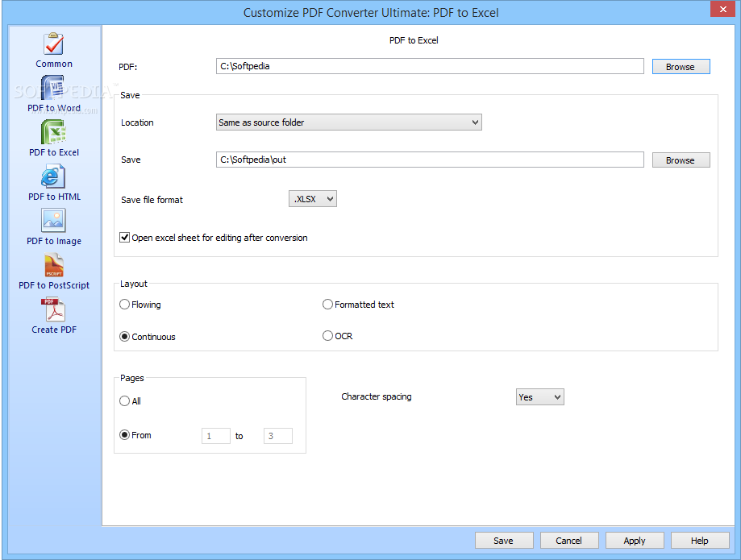Click the PDF path input field
The height and width of the screenshot is (560, 741).
[x=430, y=66]
